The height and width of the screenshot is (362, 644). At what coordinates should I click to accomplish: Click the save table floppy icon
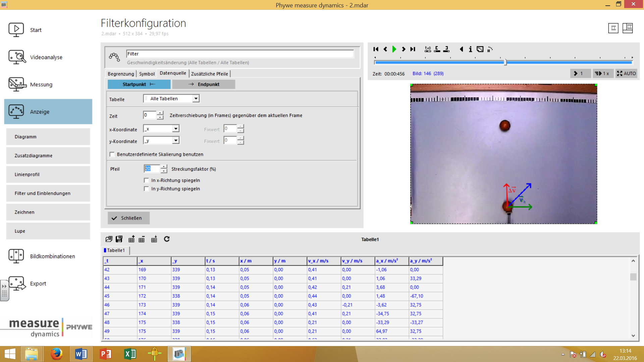click(119, 239)
